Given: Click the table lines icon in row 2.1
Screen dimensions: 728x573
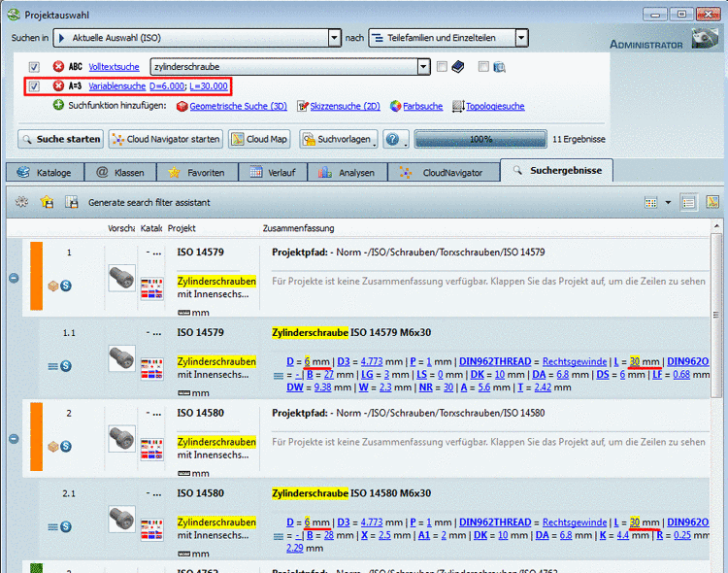Looking at the screenshot, I should point(53,527).
